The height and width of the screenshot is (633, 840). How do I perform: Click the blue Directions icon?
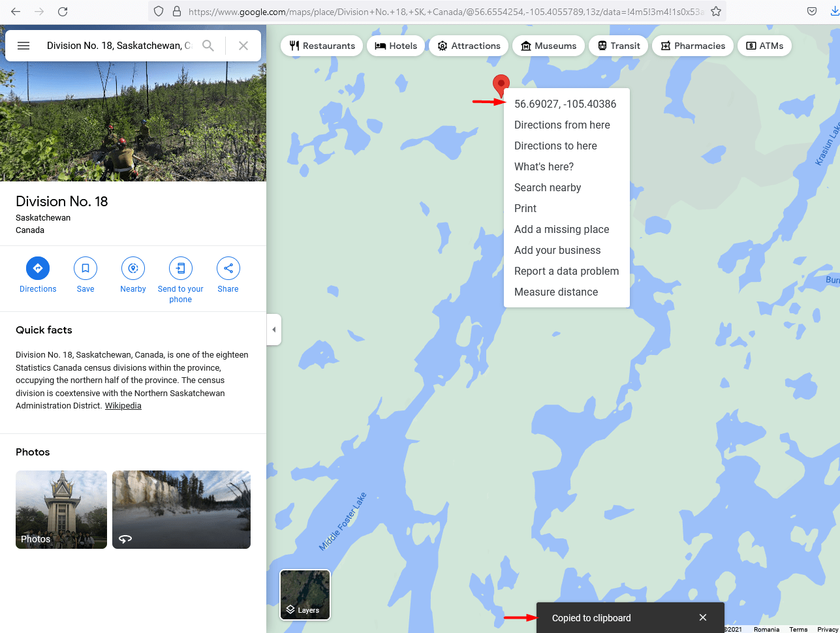(38, 268)
